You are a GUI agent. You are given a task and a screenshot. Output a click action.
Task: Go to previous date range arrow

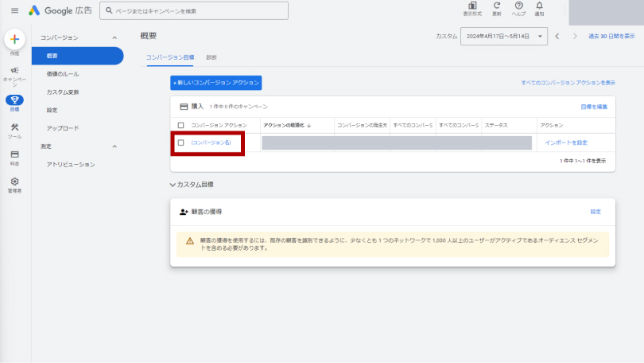click(x=557, y=37)
